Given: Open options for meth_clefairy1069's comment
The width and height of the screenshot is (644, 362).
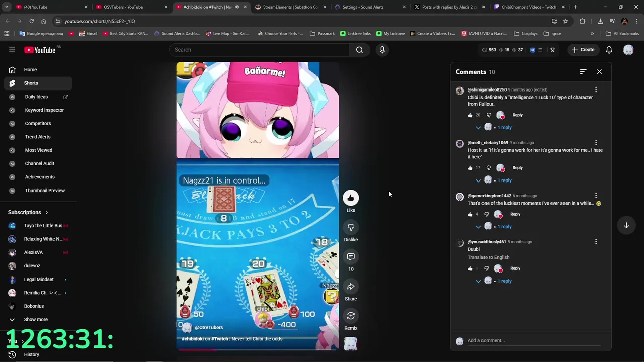Looking at the screenshot, I should click(596, 143).
